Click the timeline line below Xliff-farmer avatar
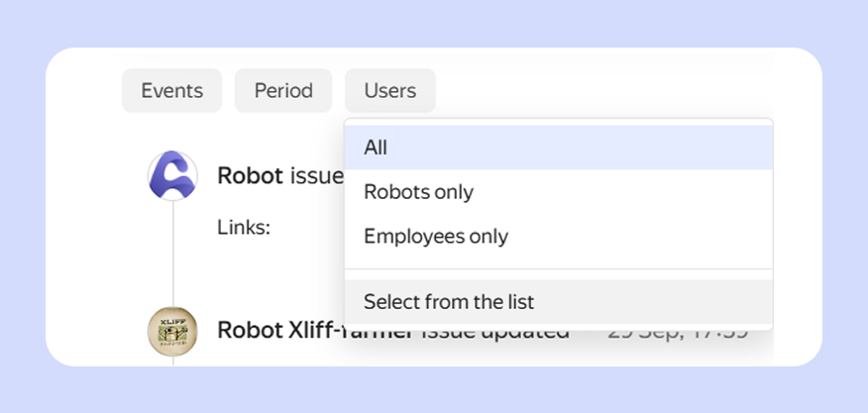 (x=172, y=361)
